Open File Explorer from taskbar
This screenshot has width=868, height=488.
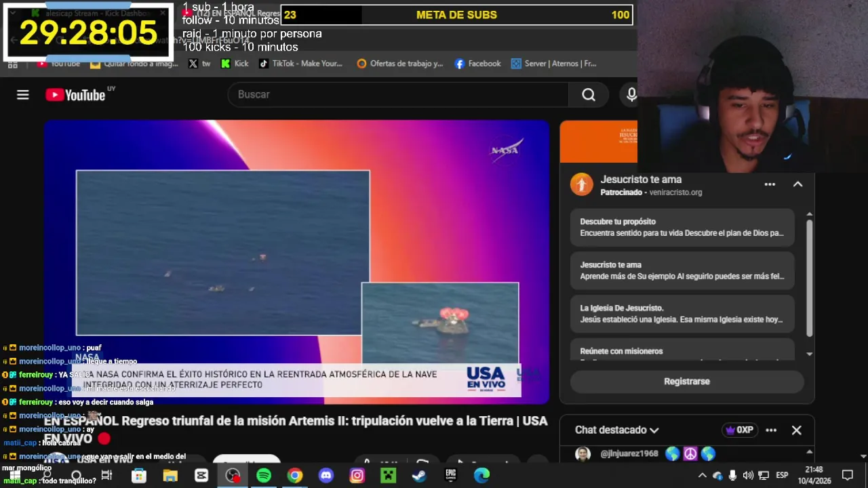[x=170, y=476]
